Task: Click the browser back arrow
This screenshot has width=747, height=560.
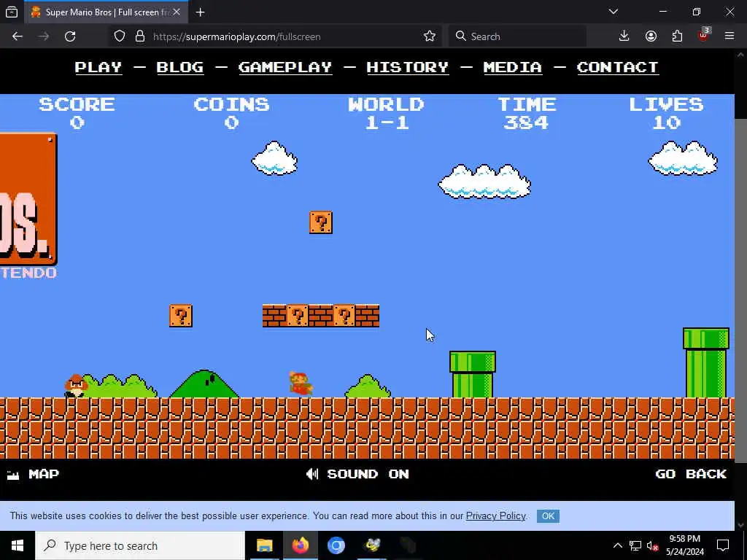Action: pyautogui.click(x=18, y=36)
